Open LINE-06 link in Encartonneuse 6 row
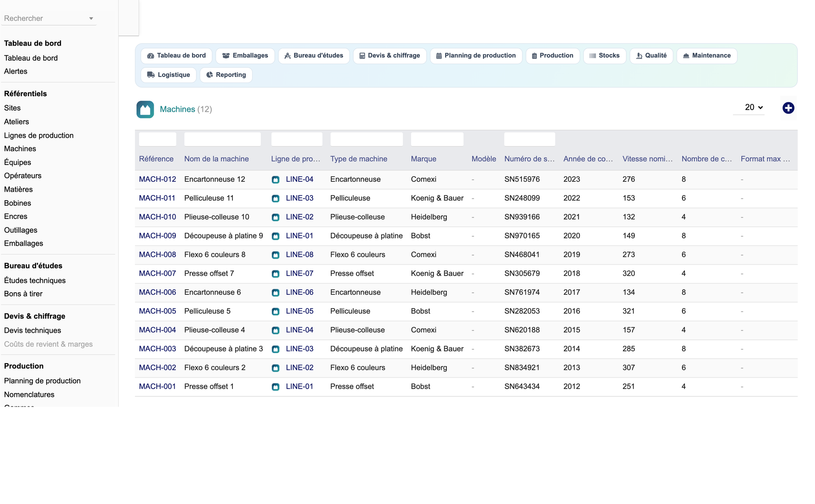 (x=299, y=292)
